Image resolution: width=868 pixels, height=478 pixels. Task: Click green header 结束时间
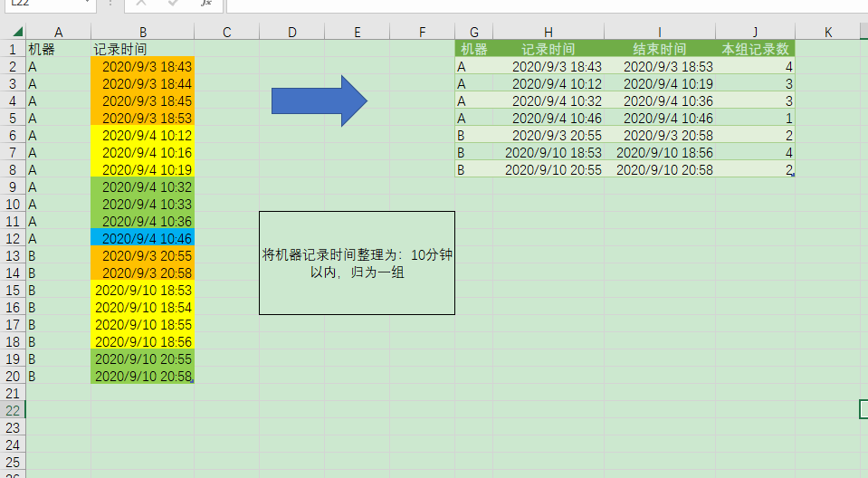point(660,49)
